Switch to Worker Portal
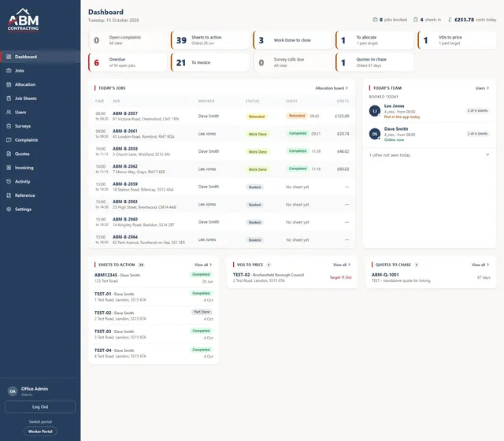Viewport: 504px width, 441px height. 40,432
